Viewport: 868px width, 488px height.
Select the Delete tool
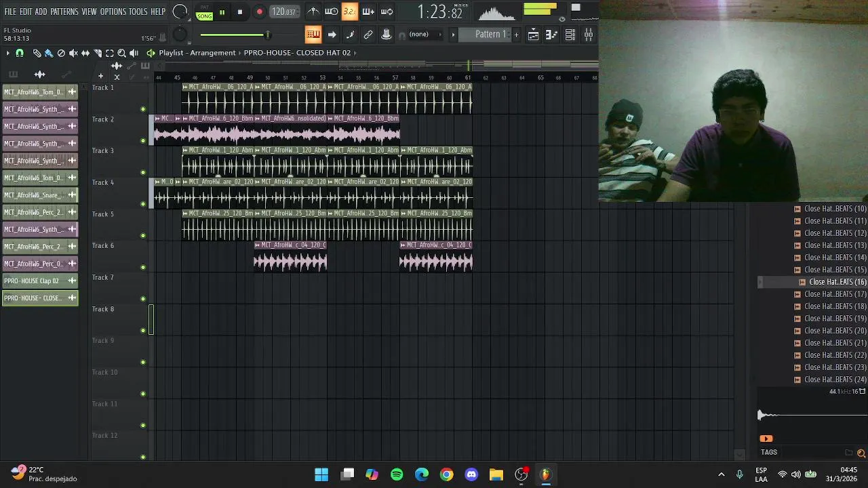61,53
